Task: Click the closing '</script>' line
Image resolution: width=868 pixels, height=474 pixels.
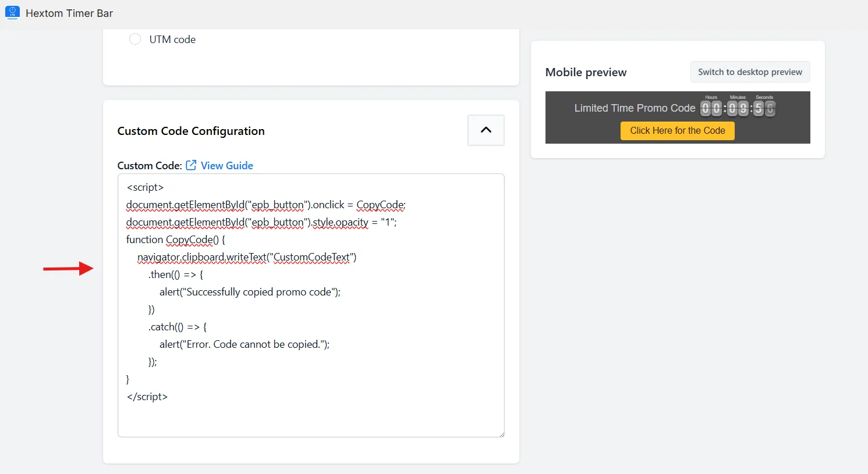Action: click(147, 397)
